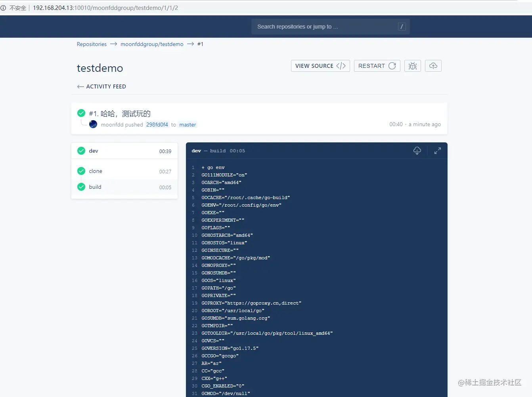Click log line GOPATH="/go"
Screen dimensions: 532x397
tap(218, 288)
